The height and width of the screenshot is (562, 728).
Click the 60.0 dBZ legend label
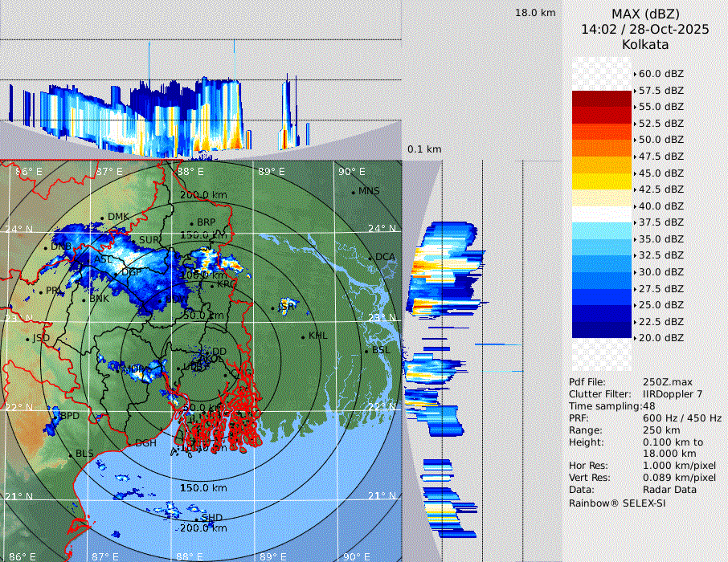click(x=661, y=74)
